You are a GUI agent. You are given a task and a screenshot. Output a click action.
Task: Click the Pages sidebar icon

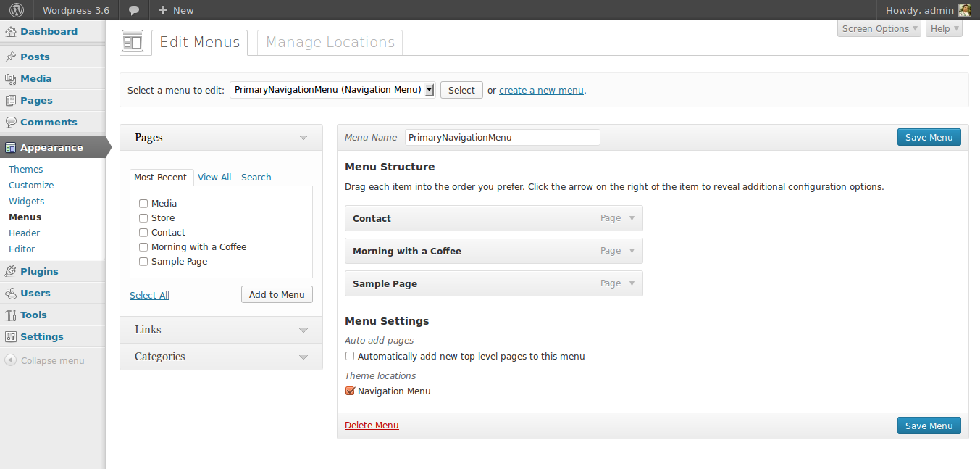(x=11, y=100)
